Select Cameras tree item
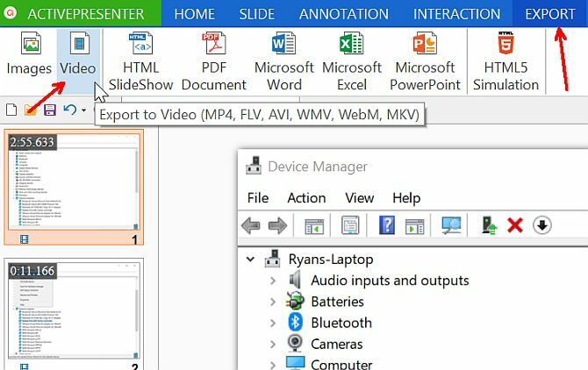The width and height of the screenshot is (588, 370). point(336,345)
